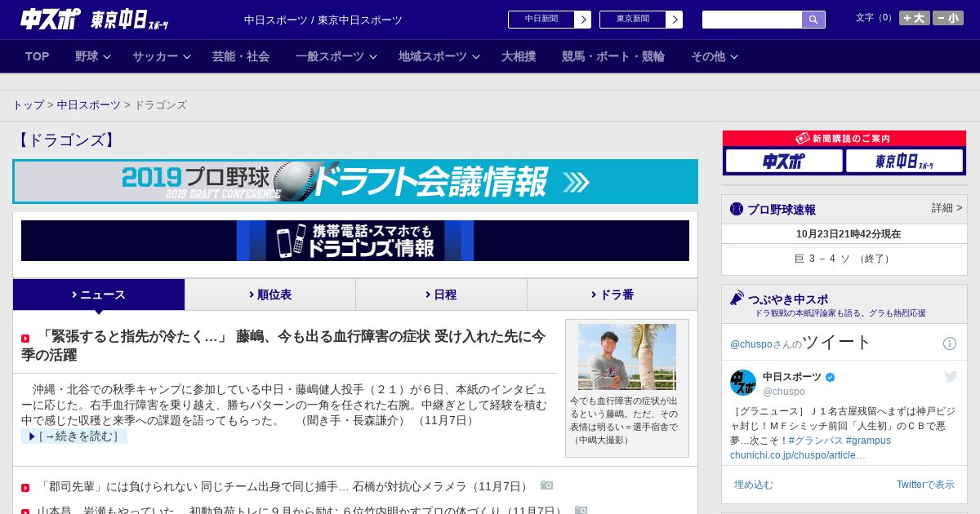Viewport: 980px width, 514px height.
Task: Click camera icon beside 石橋 article
Action: click(x=546, y=485)
